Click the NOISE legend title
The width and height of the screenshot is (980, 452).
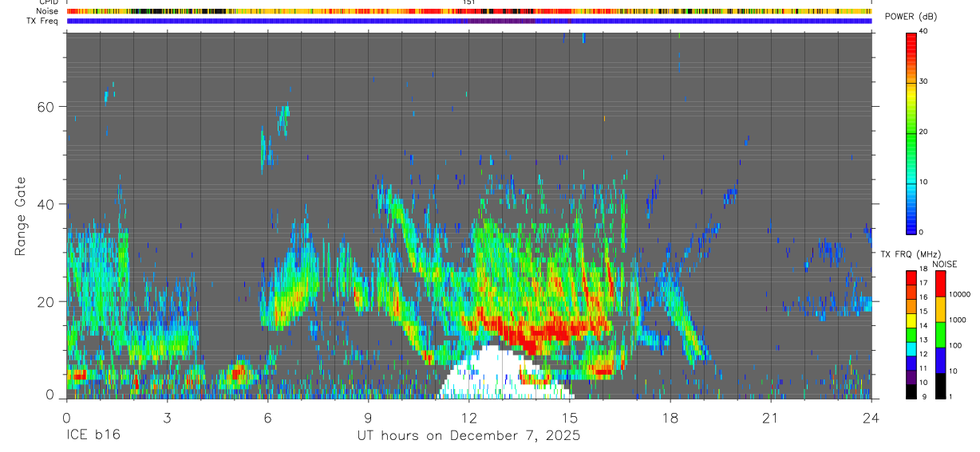click(x=944, y=264)
